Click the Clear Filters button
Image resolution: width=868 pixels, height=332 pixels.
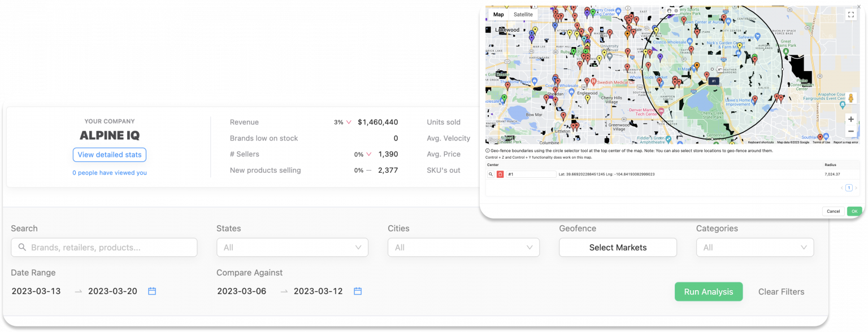(x=781, y=292)
